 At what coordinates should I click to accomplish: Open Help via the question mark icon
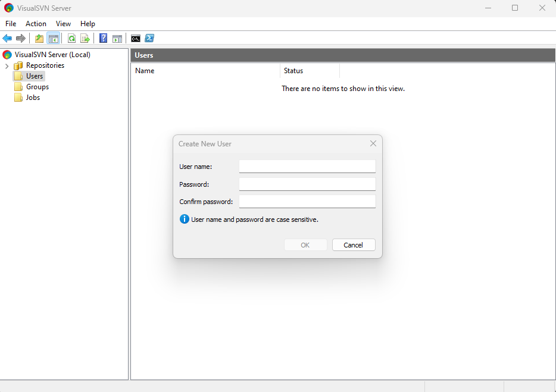(103, 39)
